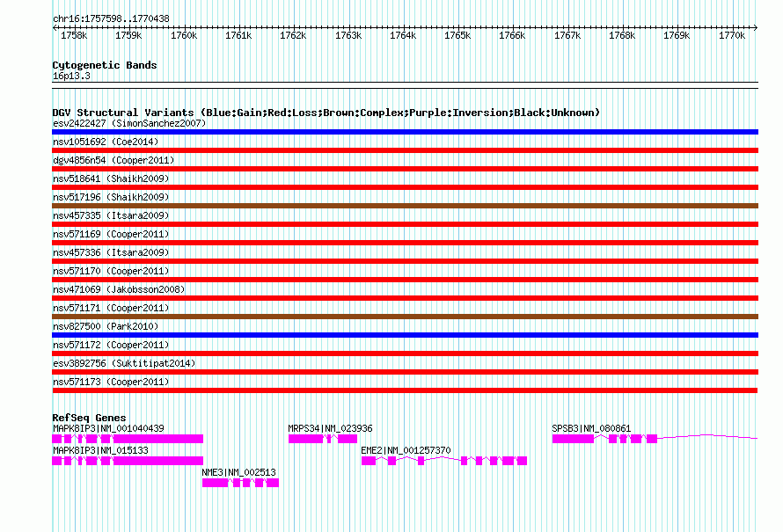783x532 pixels.
Task: Select the red loss bar under nsv1051692
Action: pos(405,150)
